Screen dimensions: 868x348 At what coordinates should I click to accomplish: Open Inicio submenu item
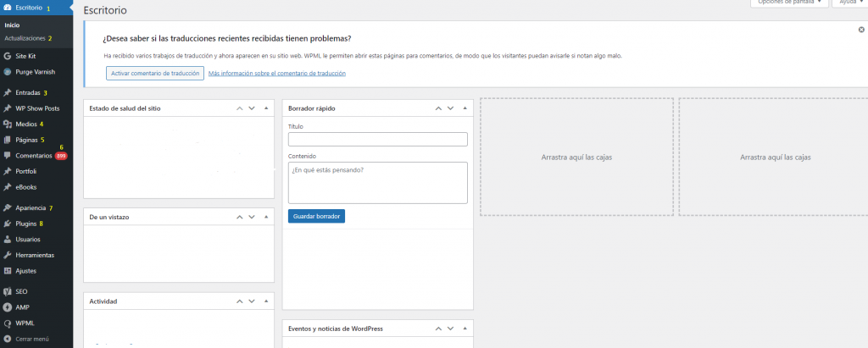[12, 25]
